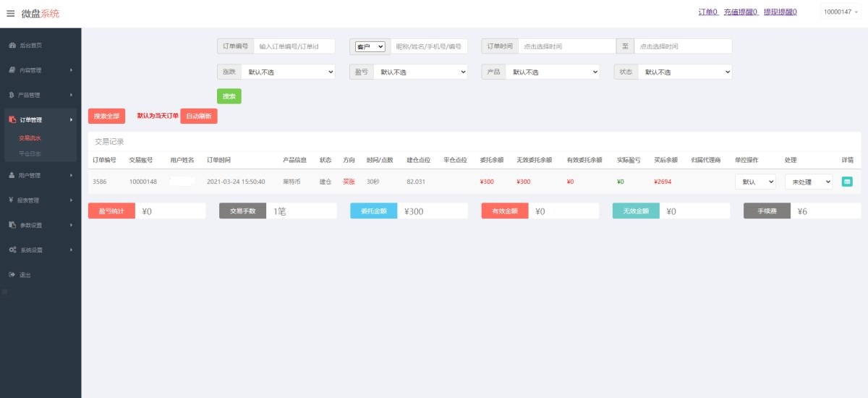This screenshot has height=398, width=868.
Task: Open the 报表管理 menu item
Action: point(41,200)
